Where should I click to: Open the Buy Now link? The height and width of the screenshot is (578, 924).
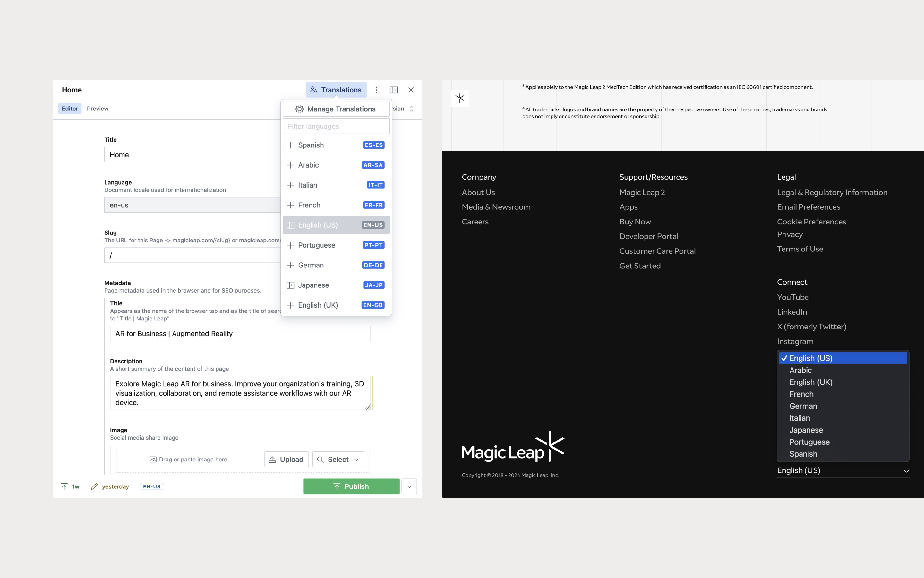tap(635, 222)
